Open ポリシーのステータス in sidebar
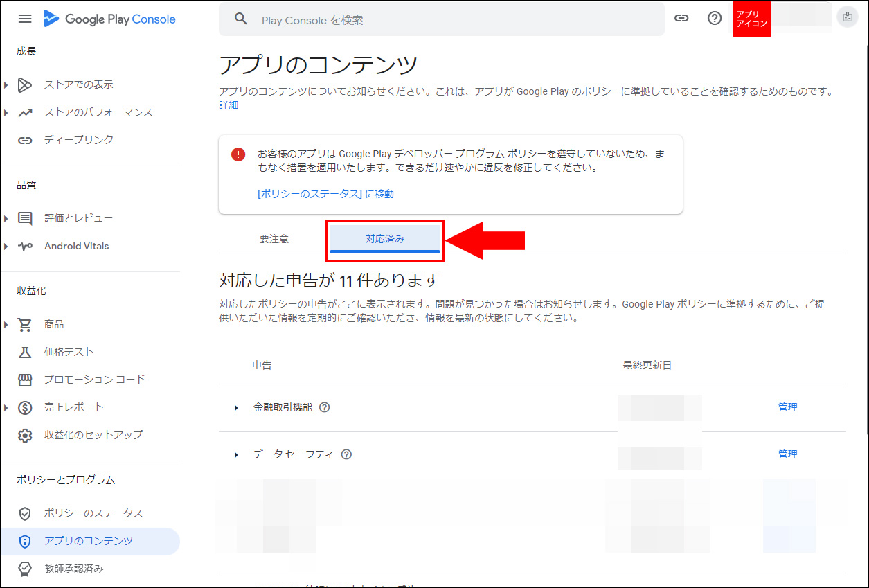 click(x=93, y=513)
